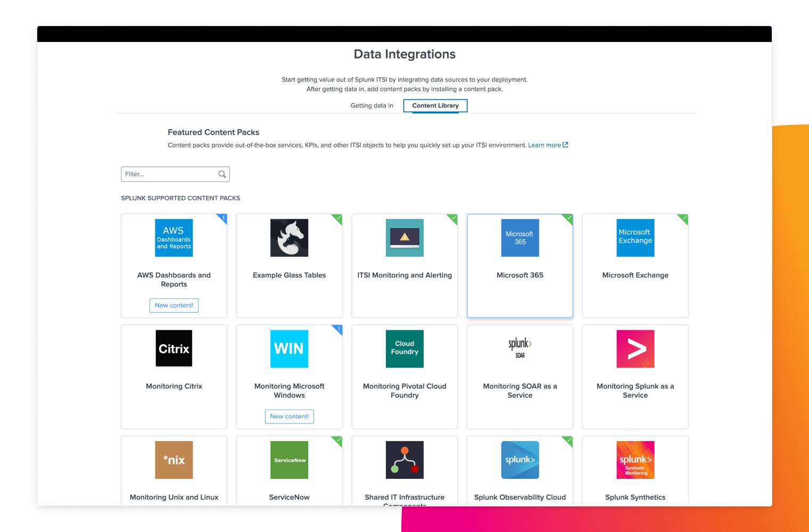Viewport: 809px width, 532px height.
Task: Open the ITSI Monitoring and Alerting pack
Action: coord(404,238)
